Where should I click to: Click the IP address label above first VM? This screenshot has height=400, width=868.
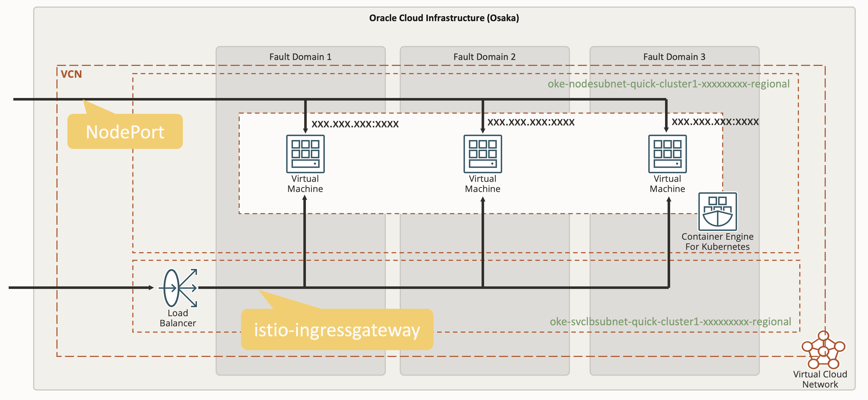355,124
